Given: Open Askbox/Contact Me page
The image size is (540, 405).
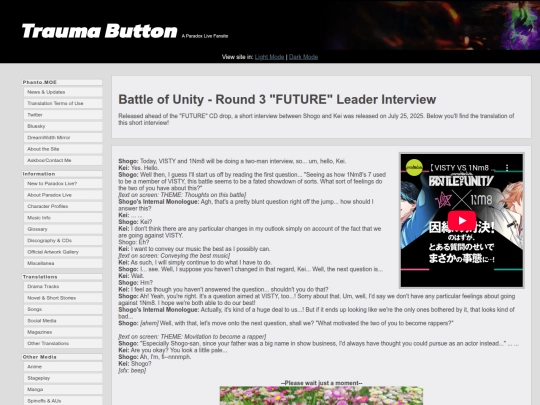Looking at the screenshot, I should (63, 160).
